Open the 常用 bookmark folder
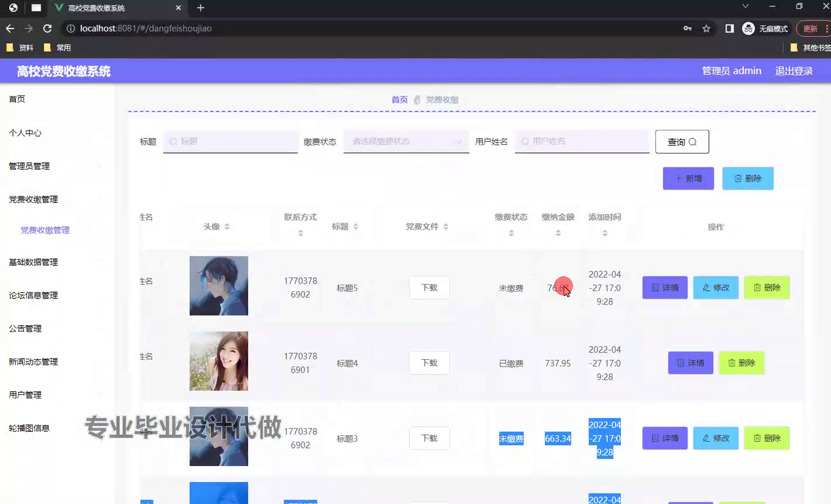This screenshot has height=504, width=831. point(57,48)
